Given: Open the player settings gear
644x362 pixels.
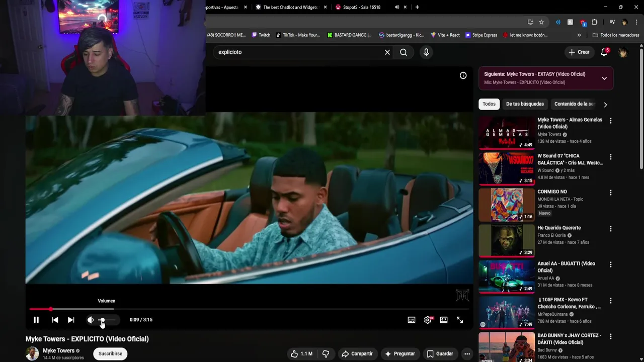Looking at the screenshot, I should pos(428,320).
